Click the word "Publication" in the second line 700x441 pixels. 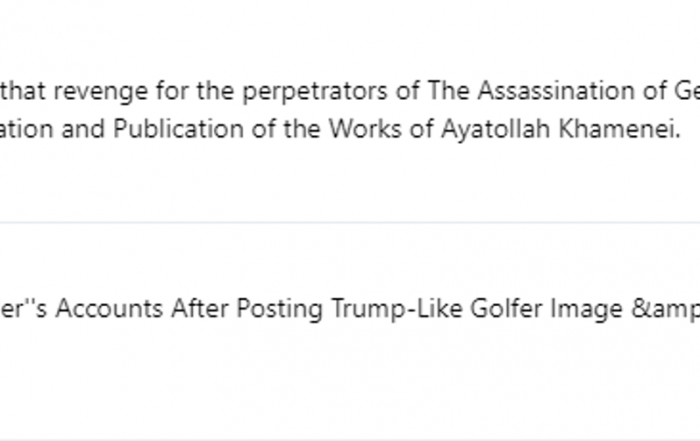tap(178, 129)
